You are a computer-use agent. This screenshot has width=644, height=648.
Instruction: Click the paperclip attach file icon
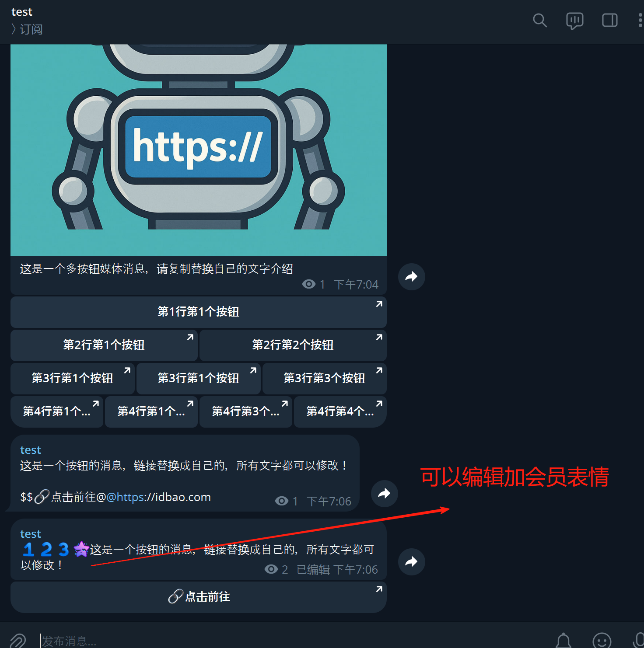click(x=17, y=641)
